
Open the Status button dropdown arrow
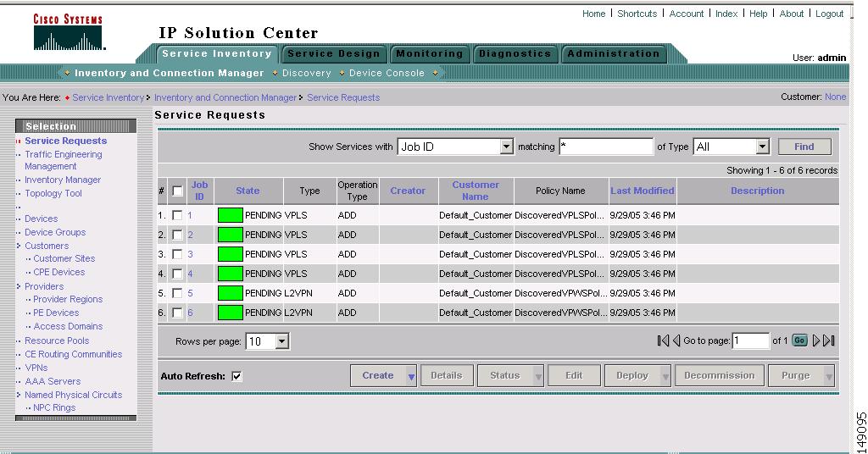pos(538,376)
